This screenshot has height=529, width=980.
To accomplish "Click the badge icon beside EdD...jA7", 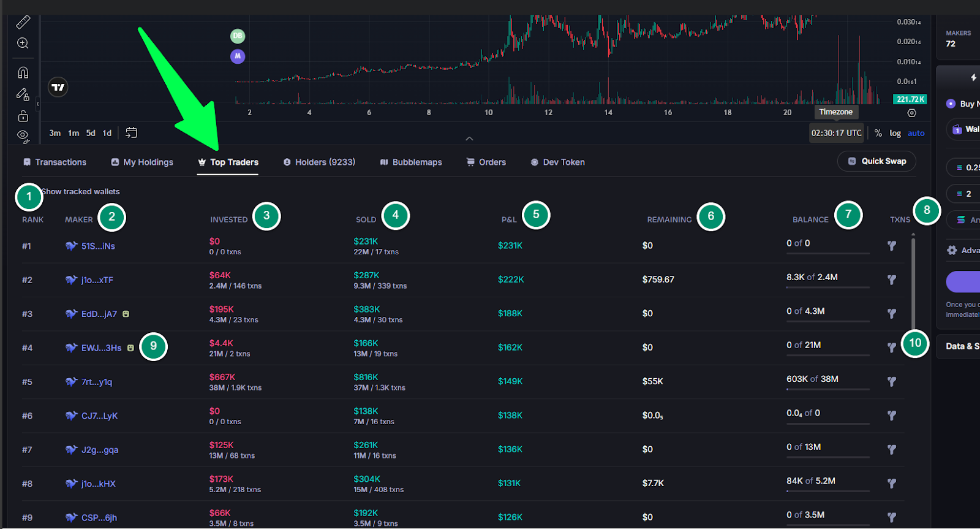I will [x=126, y=314].
